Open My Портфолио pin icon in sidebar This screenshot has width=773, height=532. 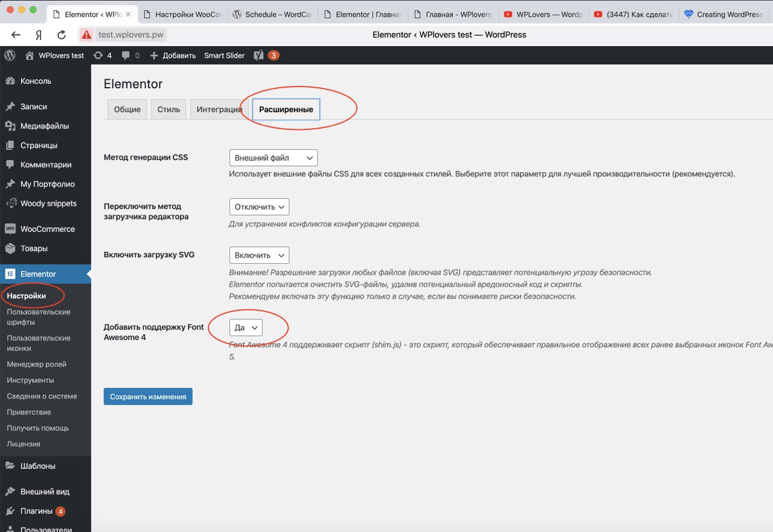10,184
